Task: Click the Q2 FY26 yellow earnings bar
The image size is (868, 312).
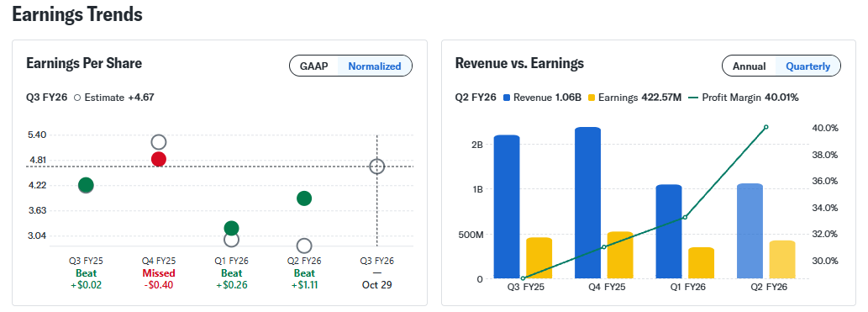Action: tap(783, 259)
